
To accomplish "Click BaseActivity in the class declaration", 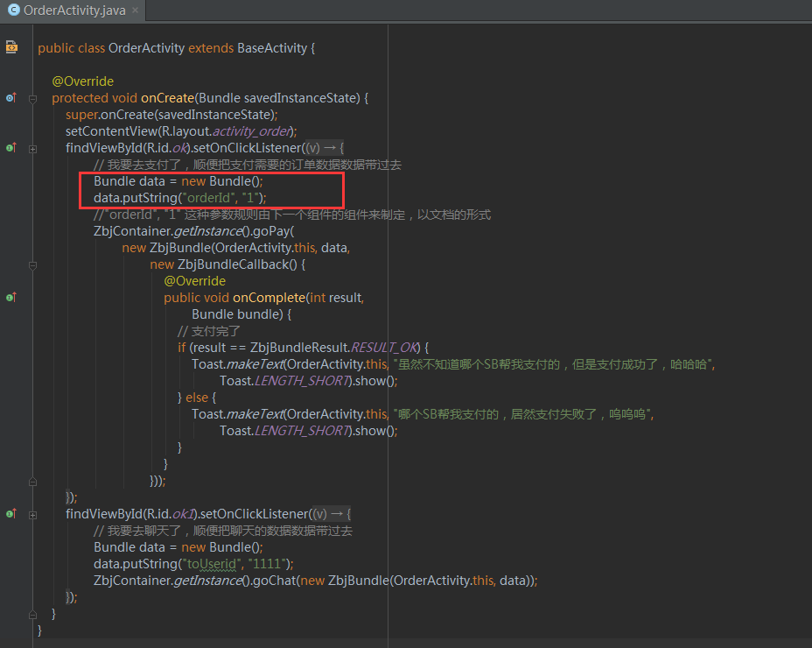I will 271,48.
